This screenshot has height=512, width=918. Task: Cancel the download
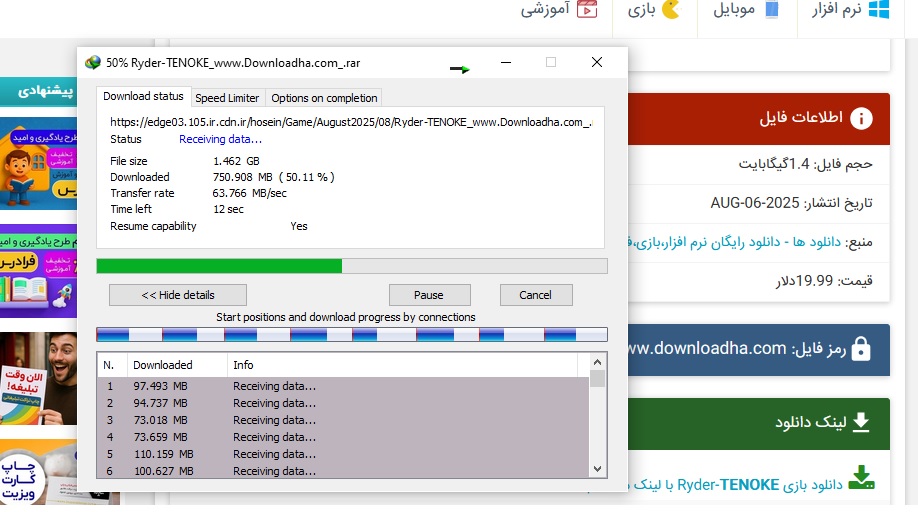point(536,295)
